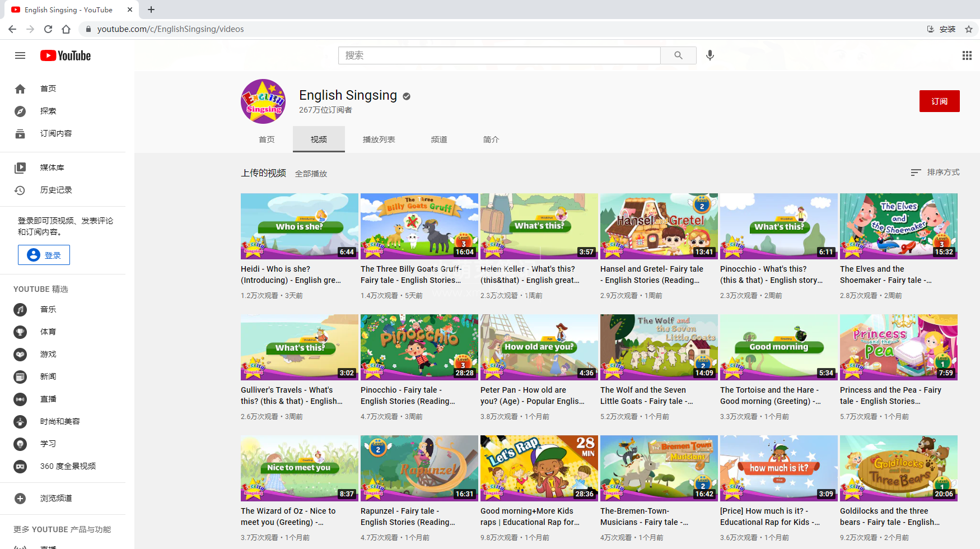The height and width of the screenshot is (549, 980).
Task: Click the browser address bar URL
Action: point(170,29)
